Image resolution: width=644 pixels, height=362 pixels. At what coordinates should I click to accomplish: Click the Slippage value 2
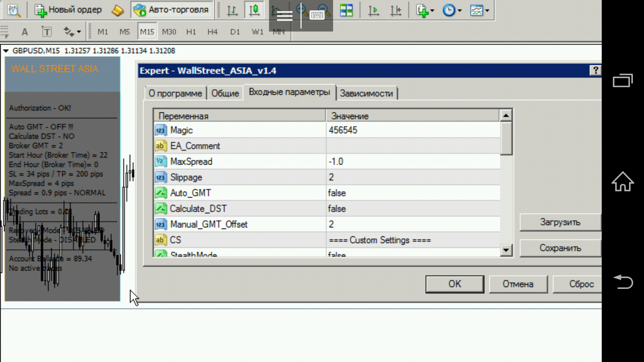tap(413, 177)
